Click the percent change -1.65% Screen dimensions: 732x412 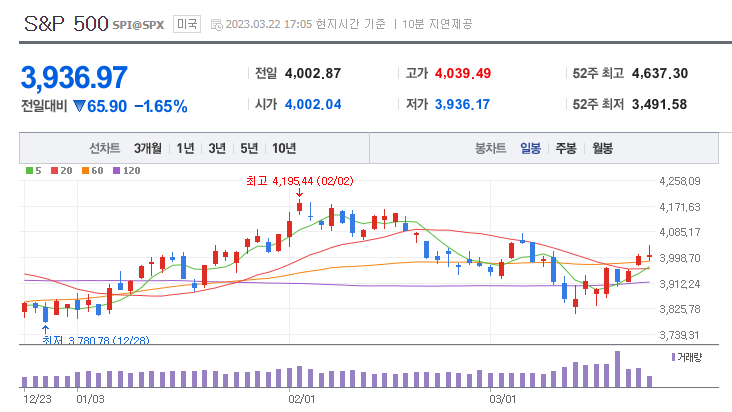[x=161, y=106]
